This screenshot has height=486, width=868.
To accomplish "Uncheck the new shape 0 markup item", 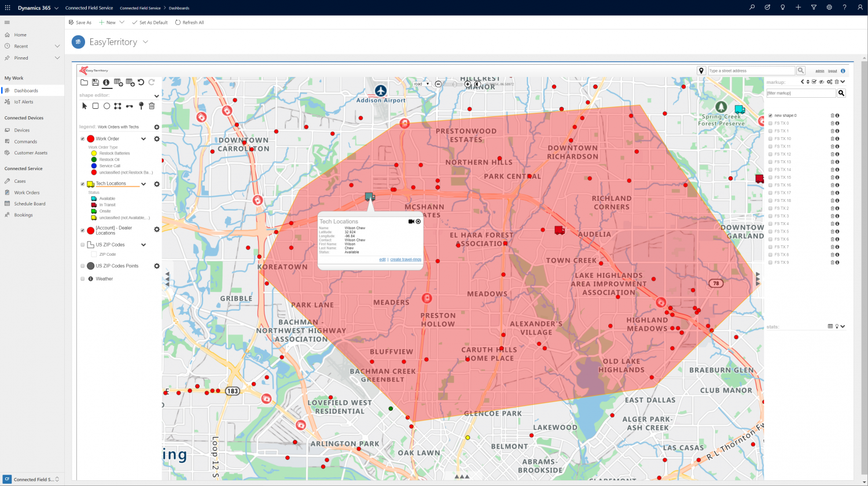I will 770,115.
